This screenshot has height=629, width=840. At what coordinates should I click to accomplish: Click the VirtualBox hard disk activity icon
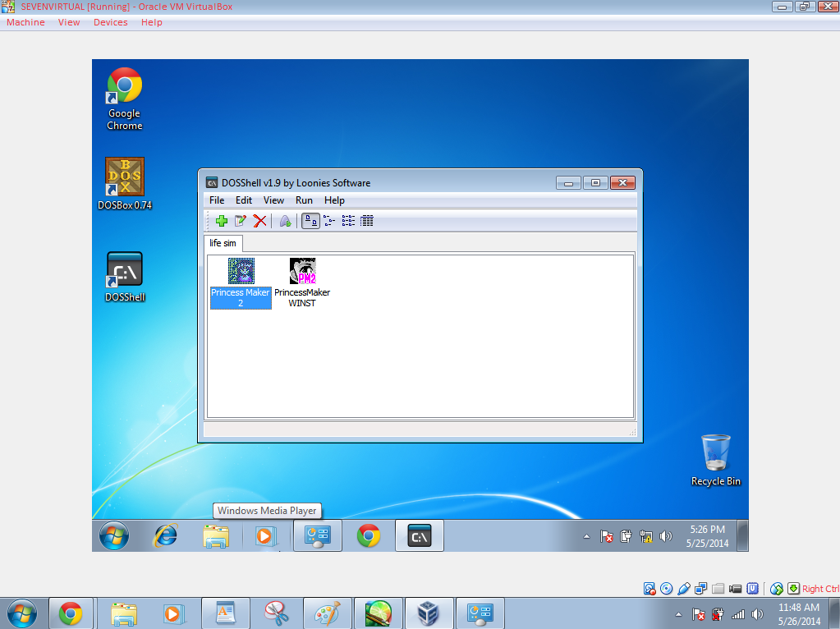650,589
